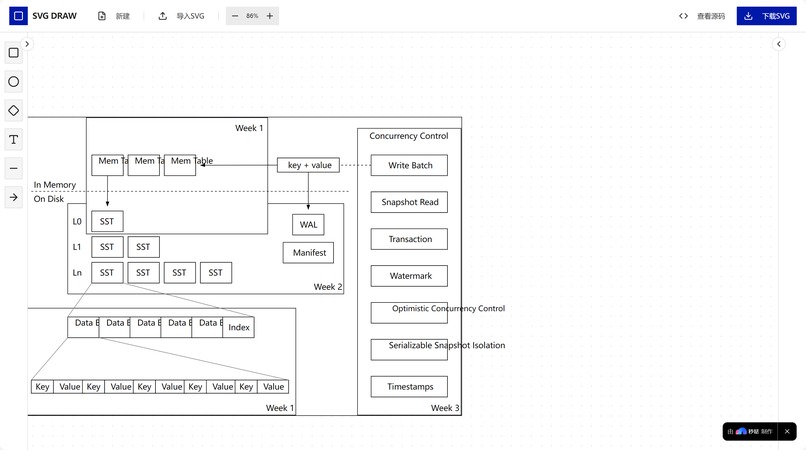Click the SVG DRAW logo icon
This screenshot has height=450, width=806.
[x=19, y=16]
